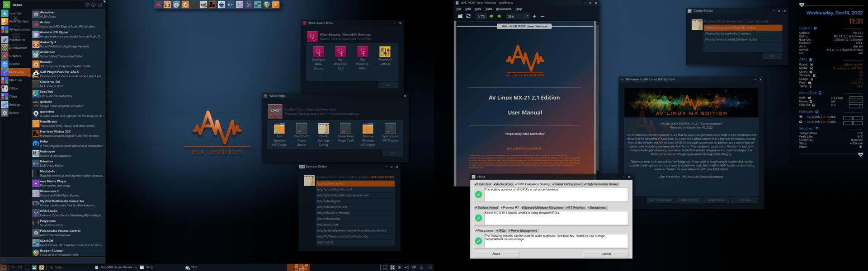This screenshot has height=271, width=868.
Task: Select the Power Management tab
Action: (x=523, y=231)
